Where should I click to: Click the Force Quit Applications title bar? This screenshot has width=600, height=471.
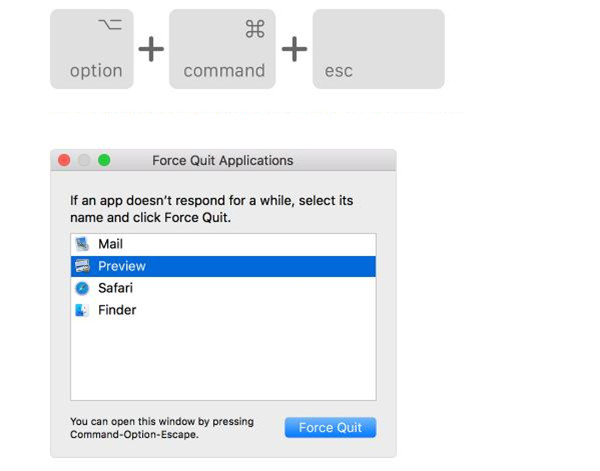(x=223, y=160)
